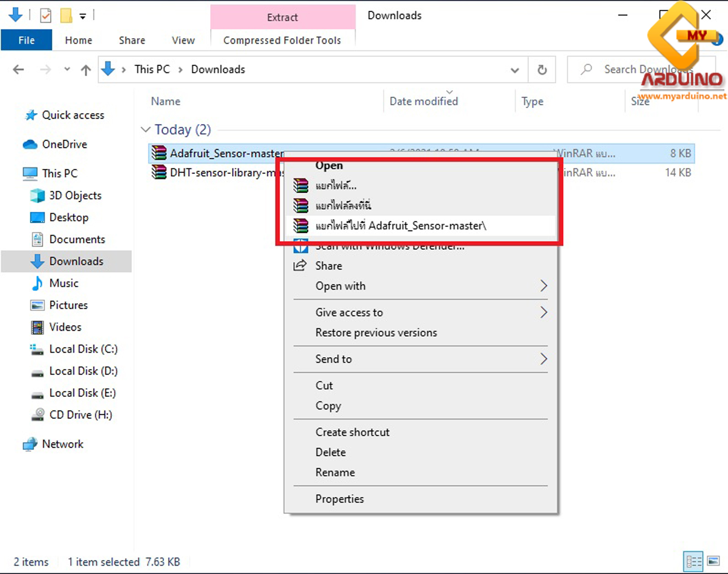Open the View ribbon tab

183,40
